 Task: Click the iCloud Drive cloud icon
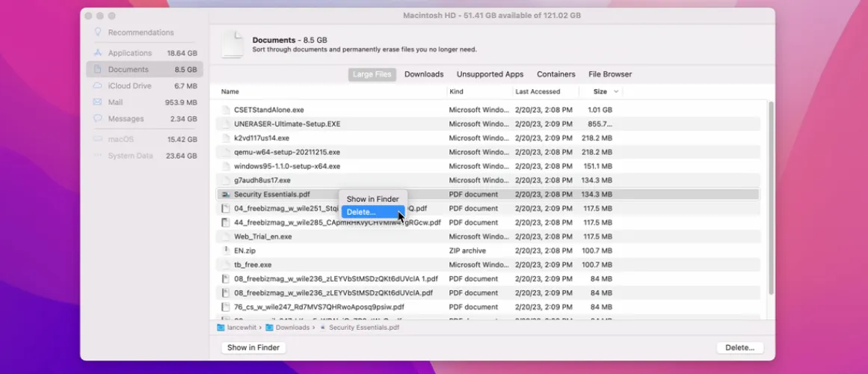pos(98,86)
